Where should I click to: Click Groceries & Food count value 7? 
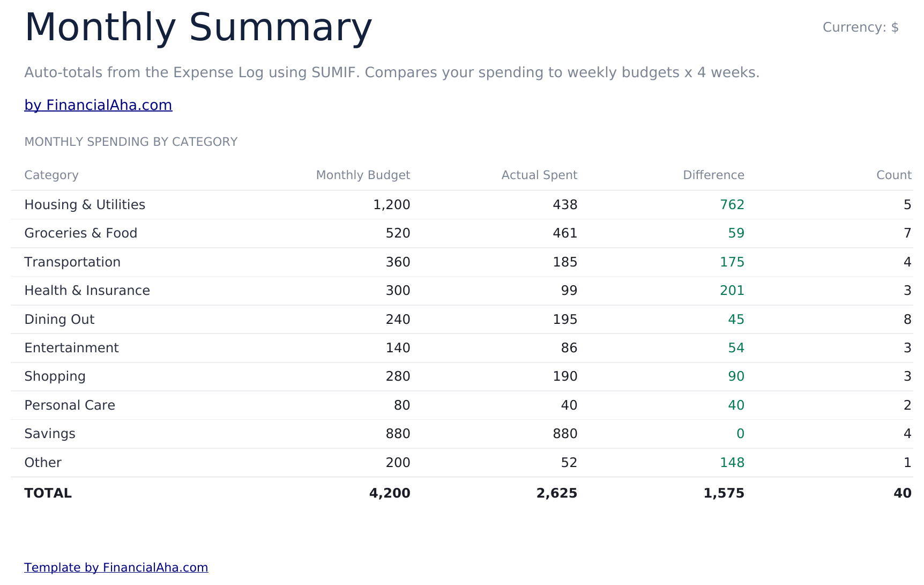click(x=907, y=233)
